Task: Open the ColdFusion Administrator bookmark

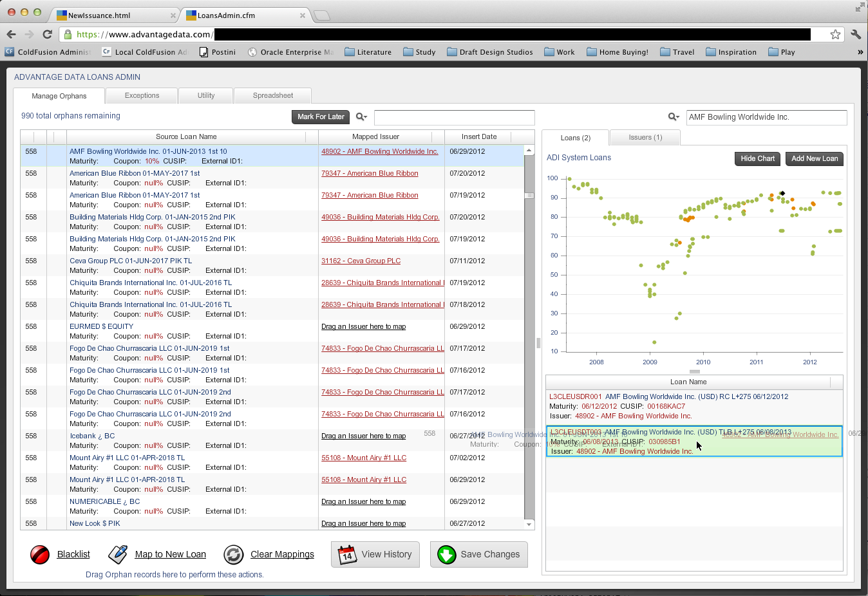Action: point(48,52)
